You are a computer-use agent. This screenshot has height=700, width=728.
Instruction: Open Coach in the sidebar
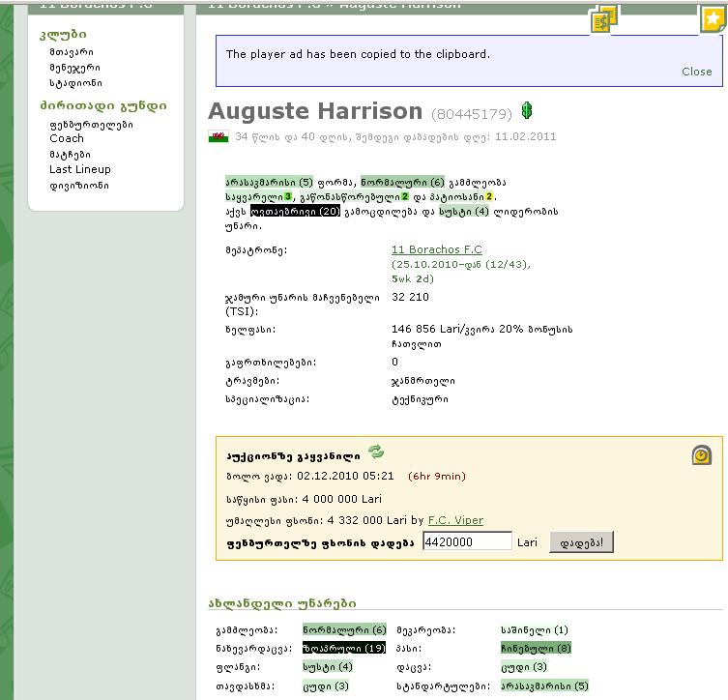click(67, 138)
